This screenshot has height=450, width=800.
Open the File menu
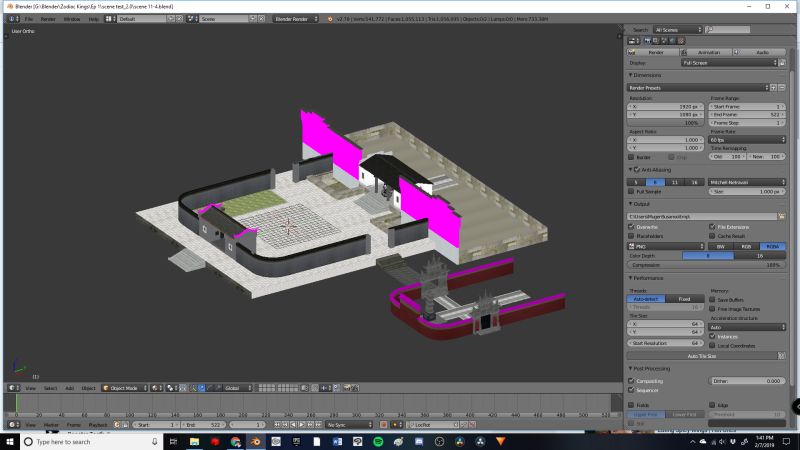point(29,19)
